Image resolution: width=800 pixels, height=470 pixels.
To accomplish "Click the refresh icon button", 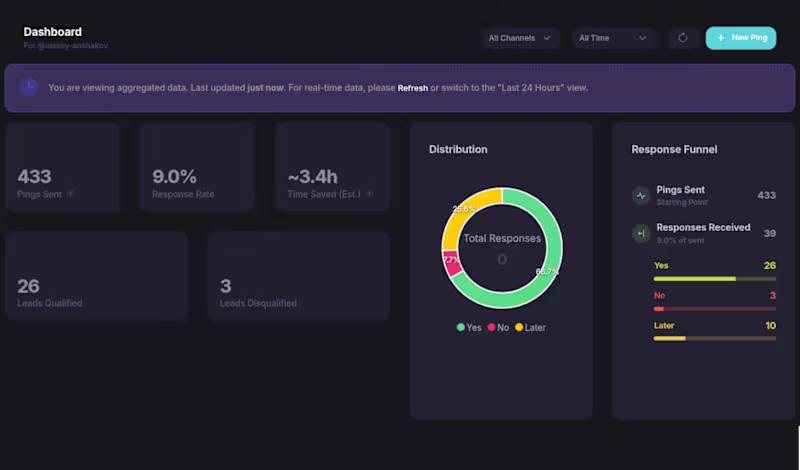I will pyautogui.click(x=683, y=38).
